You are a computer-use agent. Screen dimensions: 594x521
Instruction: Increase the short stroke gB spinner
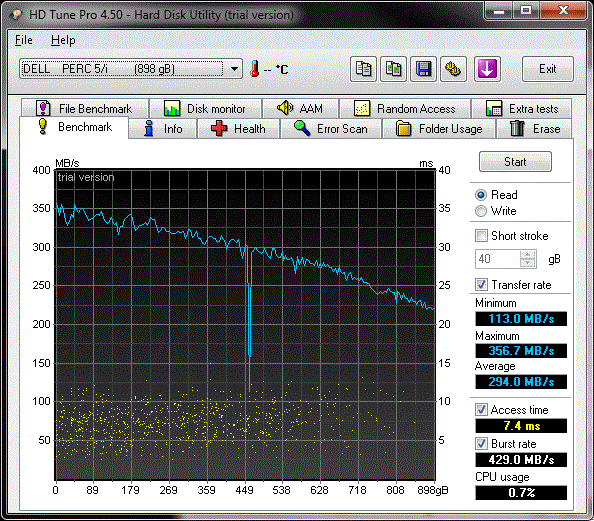[528, 255]
